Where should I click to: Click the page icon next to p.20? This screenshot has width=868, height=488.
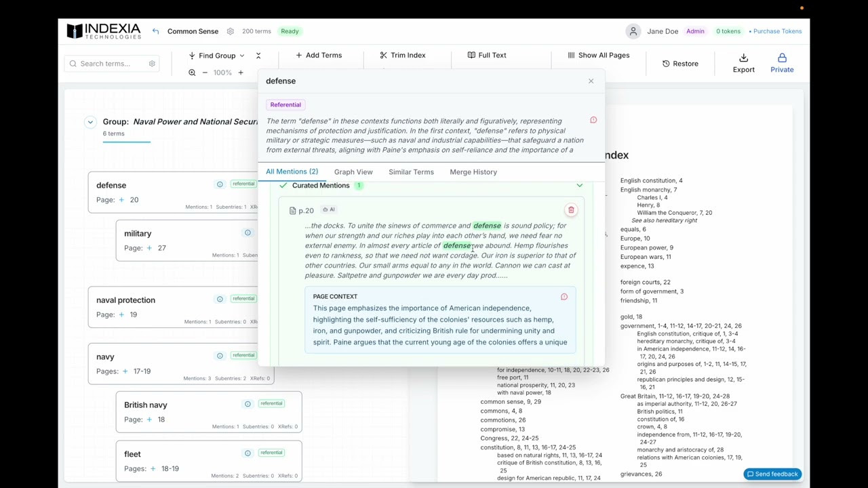point(292,211)
